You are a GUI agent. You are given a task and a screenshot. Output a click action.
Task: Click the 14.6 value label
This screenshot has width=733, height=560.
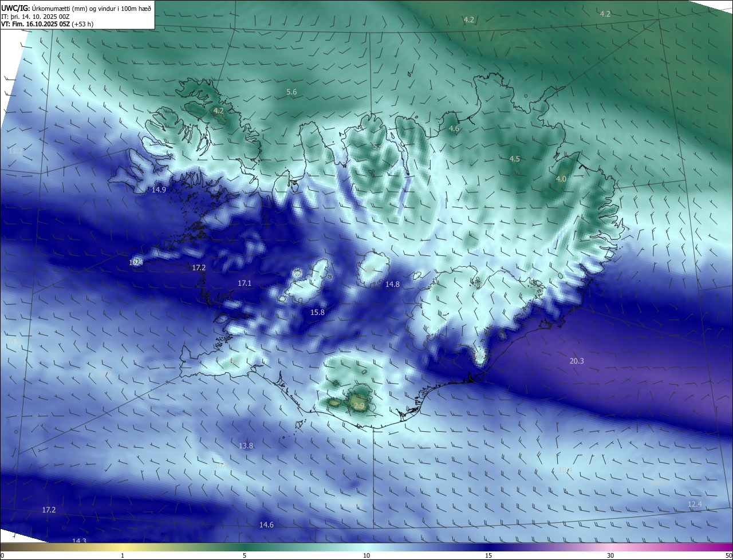tap(266, 524)
